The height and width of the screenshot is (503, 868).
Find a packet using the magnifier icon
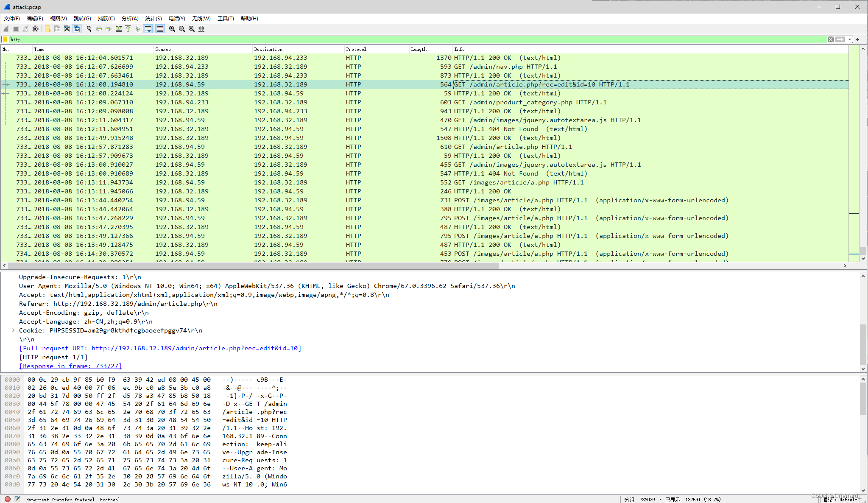click(x=89, y=29)
